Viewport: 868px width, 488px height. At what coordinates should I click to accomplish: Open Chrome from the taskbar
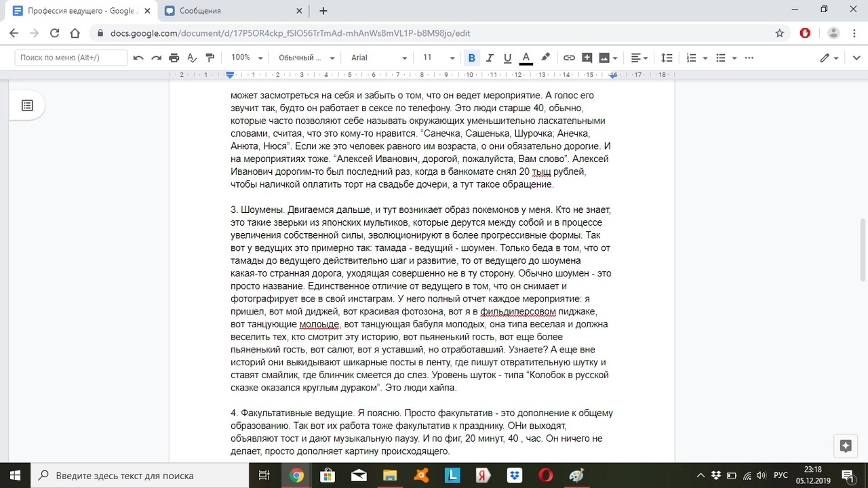[296, 475]
